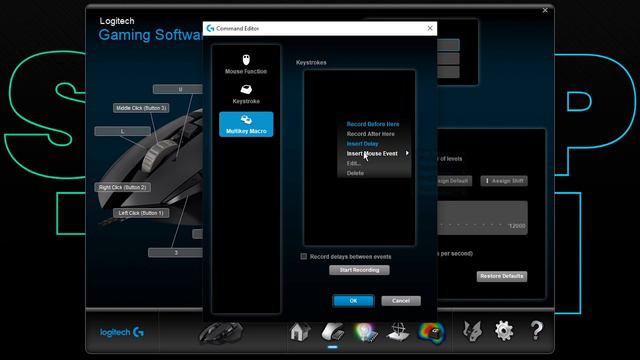Screen dimensions: 640x360
Task: Click the U button assignment label
Action: point(178,89)
